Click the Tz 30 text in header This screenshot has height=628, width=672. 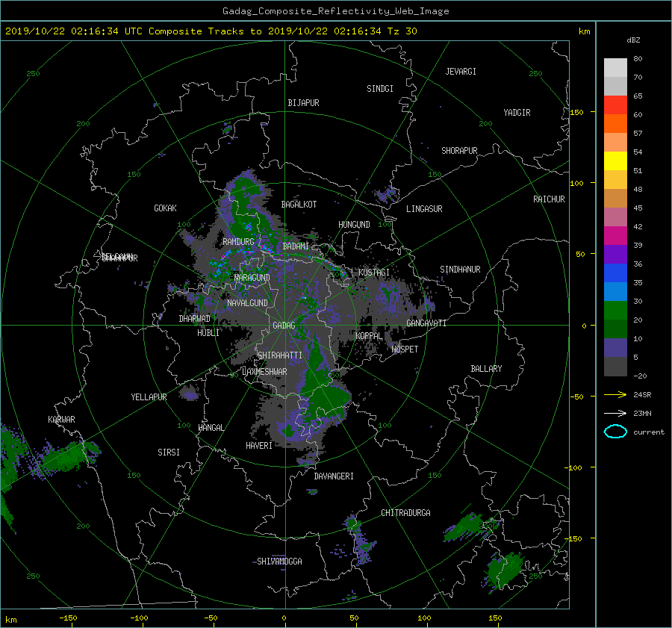pos(402,31)
